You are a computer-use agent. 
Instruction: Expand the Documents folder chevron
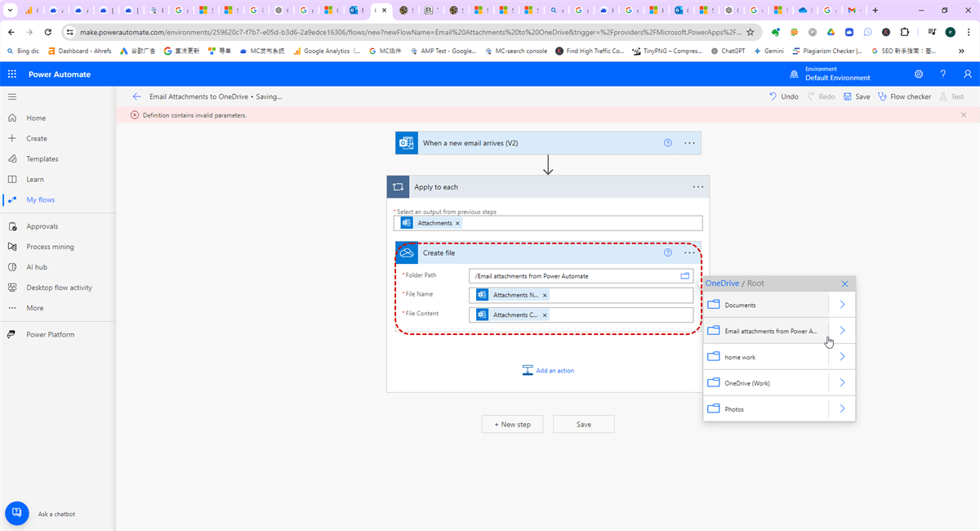pos(842,305)
